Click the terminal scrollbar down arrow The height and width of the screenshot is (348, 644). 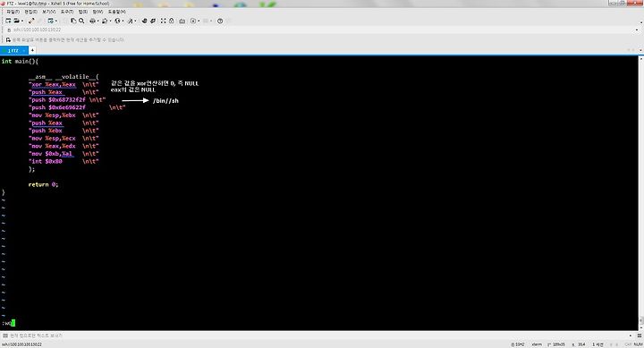(641, 327)
